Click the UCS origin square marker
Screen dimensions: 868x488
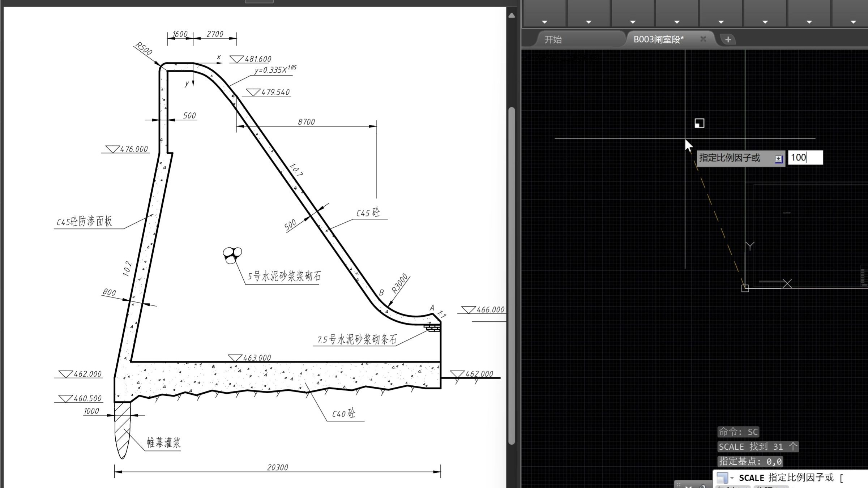click(745, 288)
